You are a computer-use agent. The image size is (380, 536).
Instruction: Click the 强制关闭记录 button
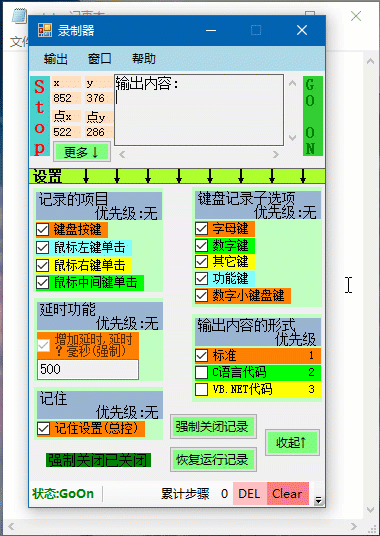[213, 426]
